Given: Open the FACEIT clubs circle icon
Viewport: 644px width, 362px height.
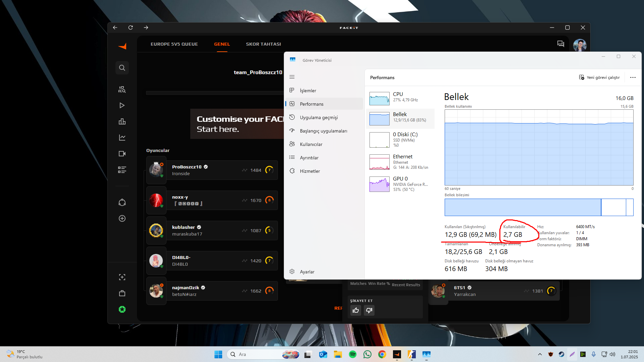Looking at the screenshot, I should tap(122, 202).
